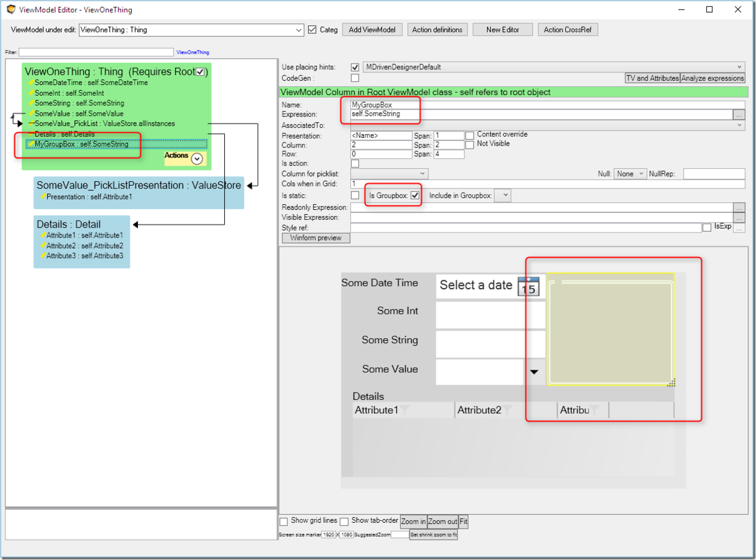This screenshot has width=756, height=560.
Task: Click the Filter input field
Action: tap(96, 52)
